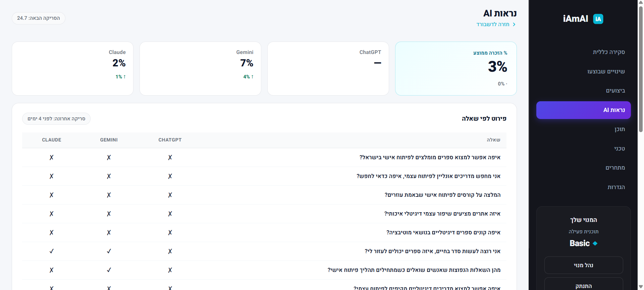Open טכני in the sidebar
The image size is (644, 290).
tap(620, 149)
